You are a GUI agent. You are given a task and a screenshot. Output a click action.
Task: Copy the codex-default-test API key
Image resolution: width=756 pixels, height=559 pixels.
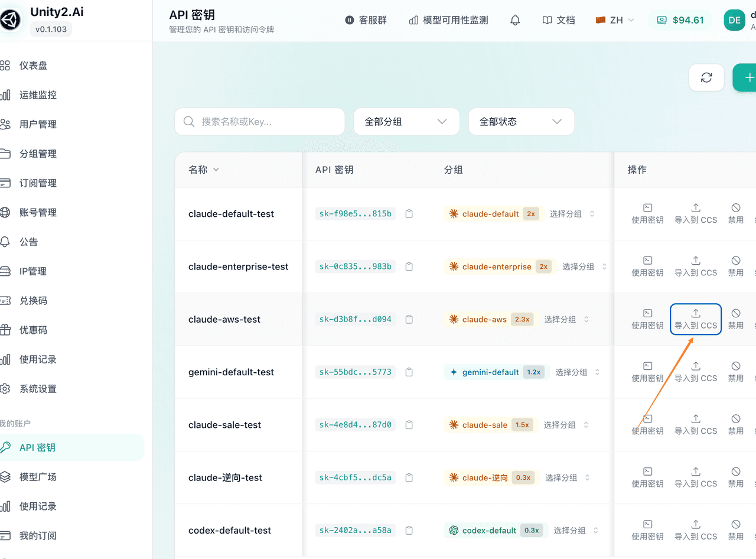click(x=409, y=531)
